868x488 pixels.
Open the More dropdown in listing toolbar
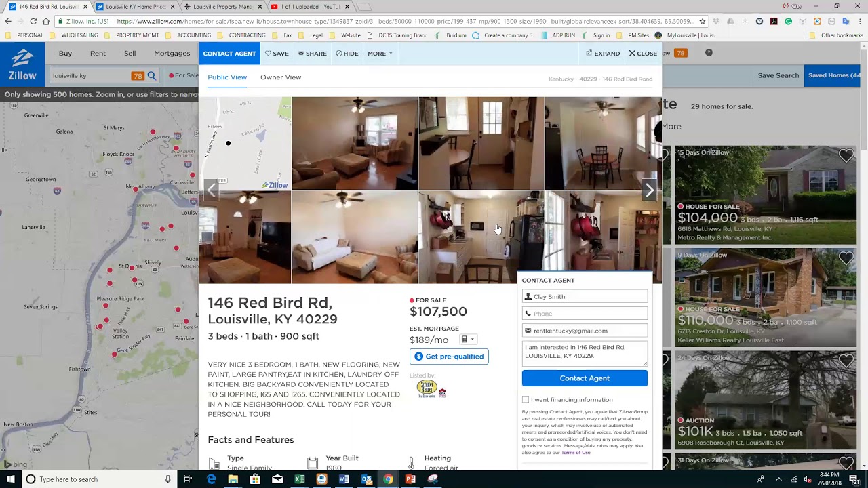click(380, 54)
